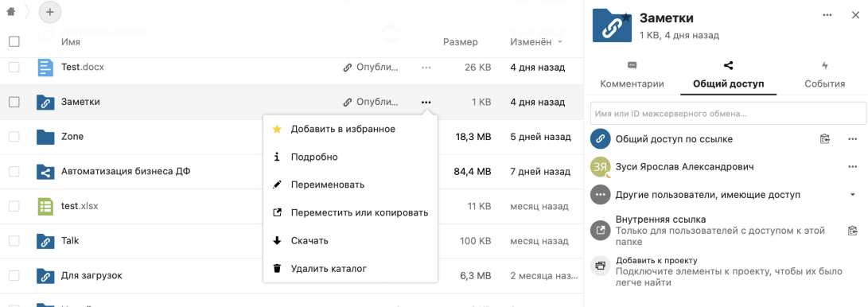The width and height of the screenshot is (868, 307).
Task: Click the 84,4 MB size value
Action: click(x=473, y=172)
